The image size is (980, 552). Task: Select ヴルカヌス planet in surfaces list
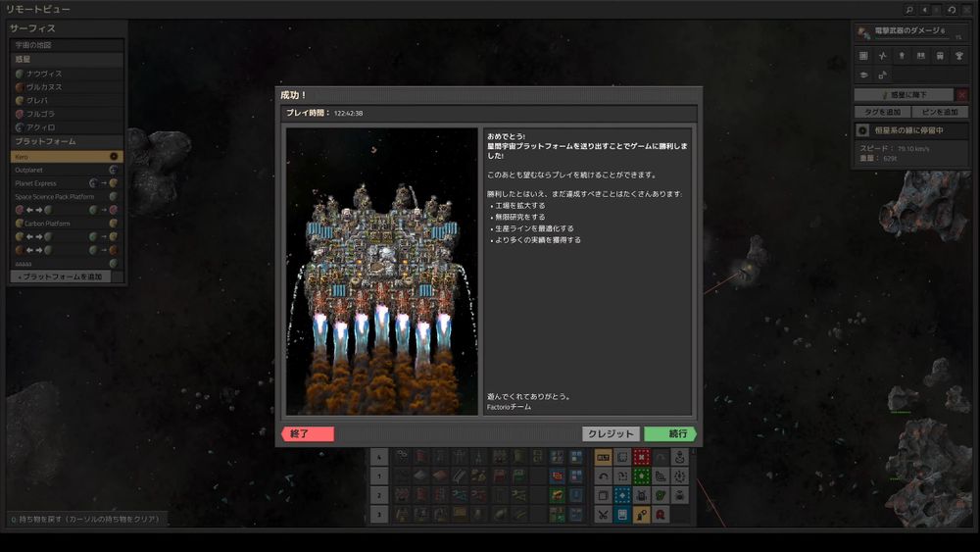[x=67, y=87]
